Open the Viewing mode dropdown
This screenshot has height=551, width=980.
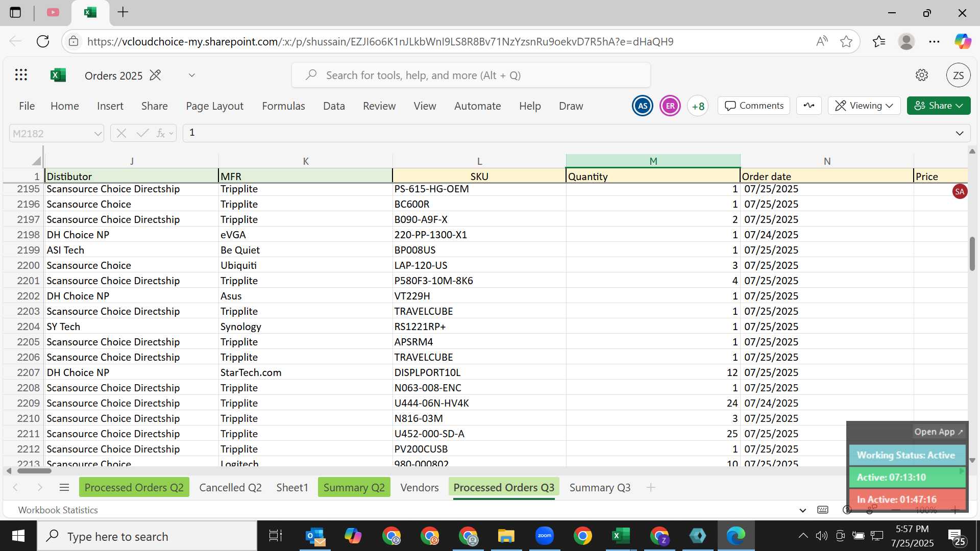[x=864, y=106]
